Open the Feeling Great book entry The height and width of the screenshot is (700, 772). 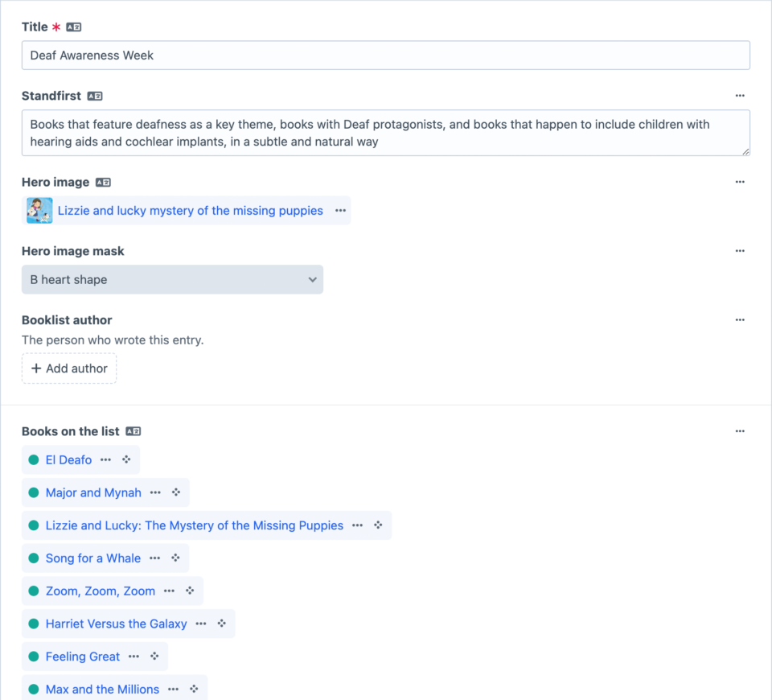click(83, 657)
